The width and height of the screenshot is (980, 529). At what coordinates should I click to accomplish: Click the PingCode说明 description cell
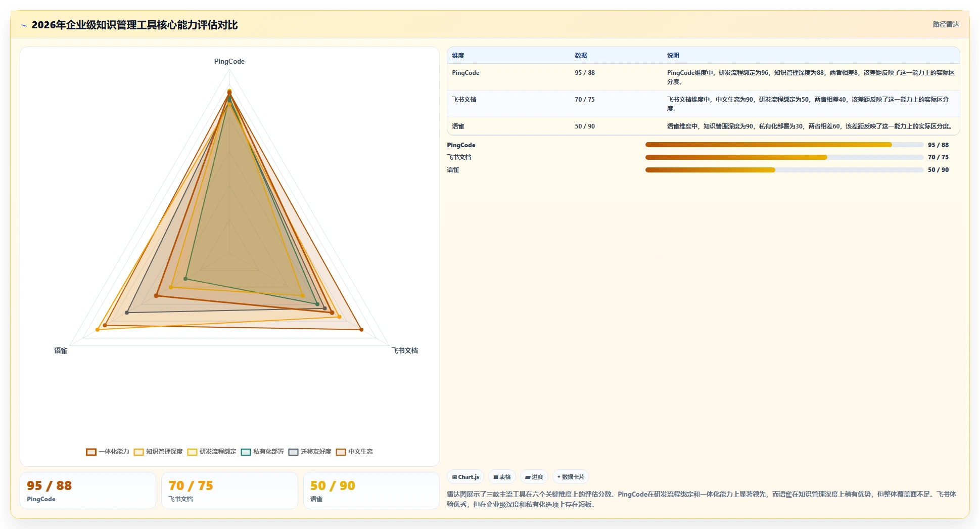click(811, 77)
